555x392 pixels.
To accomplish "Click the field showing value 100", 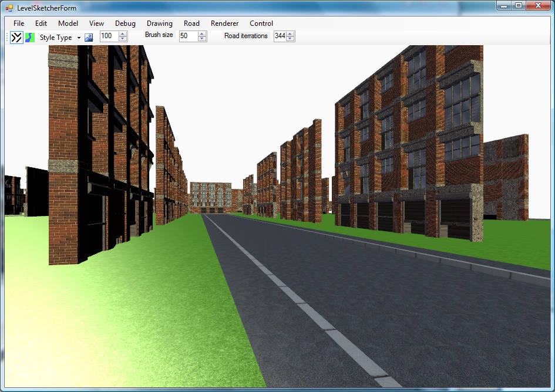I will 109,36.
